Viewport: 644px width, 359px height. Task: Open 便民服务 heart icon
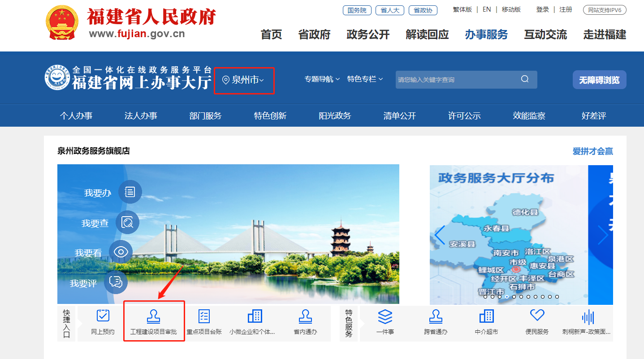pos(537,316)
